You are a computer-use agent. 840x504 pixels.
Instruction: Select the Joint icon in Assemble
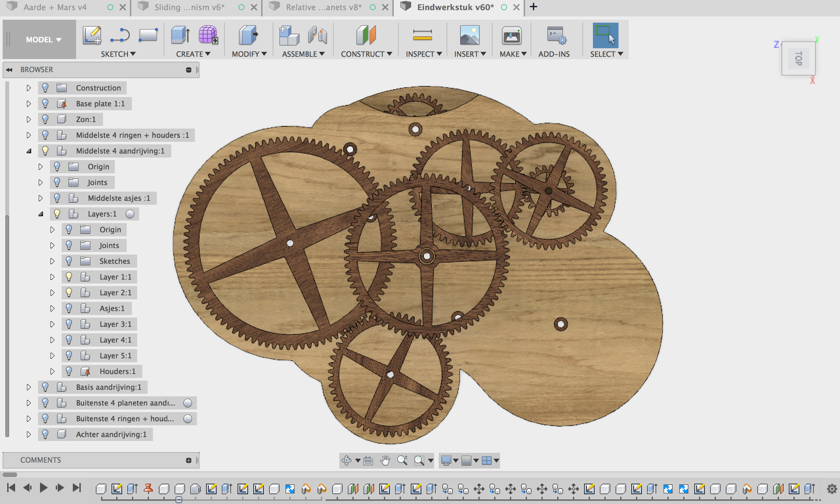click(317, 35)
